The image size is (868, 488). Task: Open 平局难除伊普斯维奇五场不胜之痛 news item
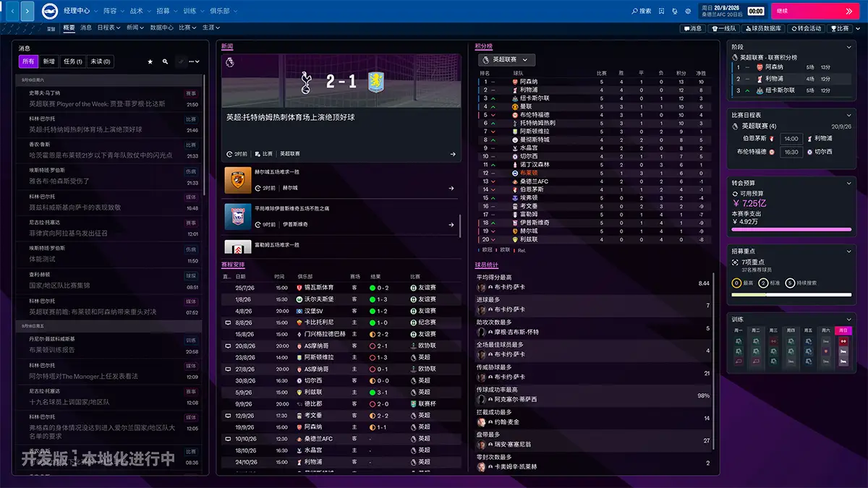[x=341, y=216]
